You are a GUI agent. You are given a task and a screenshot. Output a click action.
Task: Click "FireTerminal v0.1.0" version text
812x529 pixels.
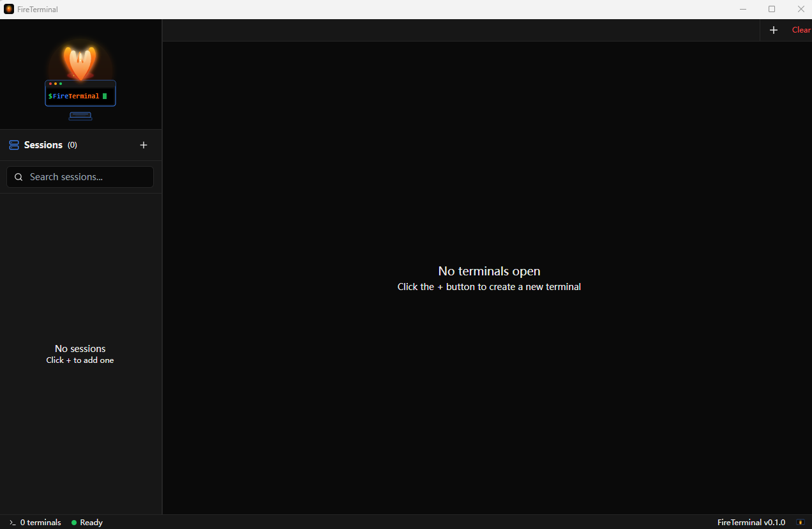pyautogui.click(x=751, y=523)
